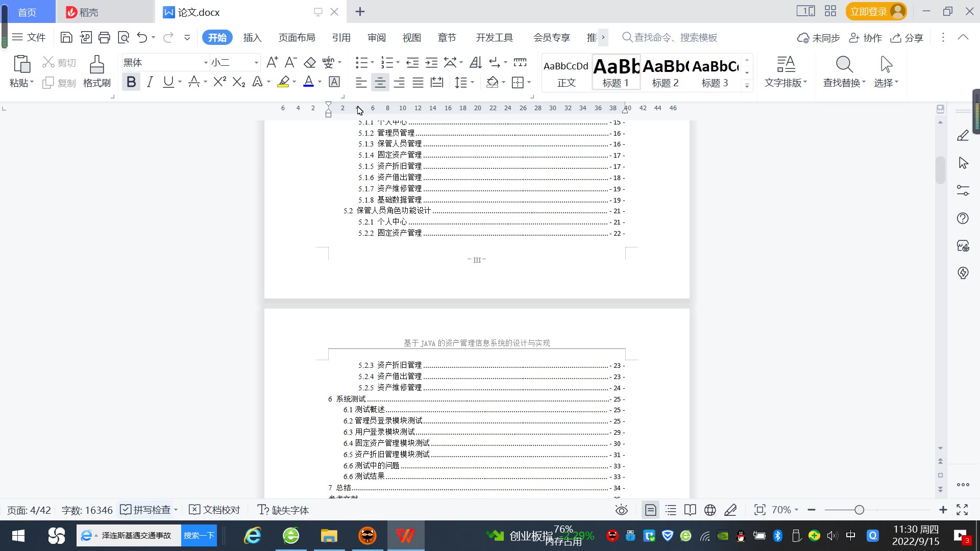This screenshot has height=551, width=980.
Task: Decrease paragraph indent
Action: (x=412, y=62)
